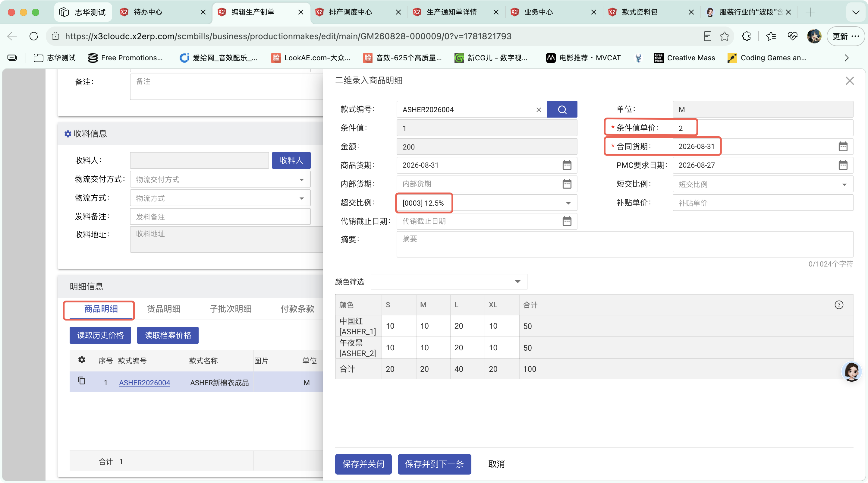Switch to the 子批次明细 tab
868x483 pixels.
point(231,309)
